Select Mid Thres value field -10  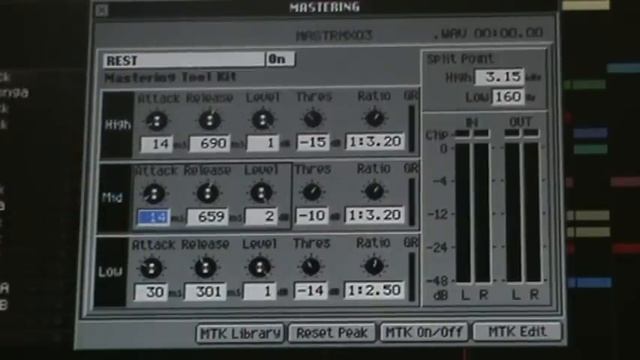coord(312,216)
